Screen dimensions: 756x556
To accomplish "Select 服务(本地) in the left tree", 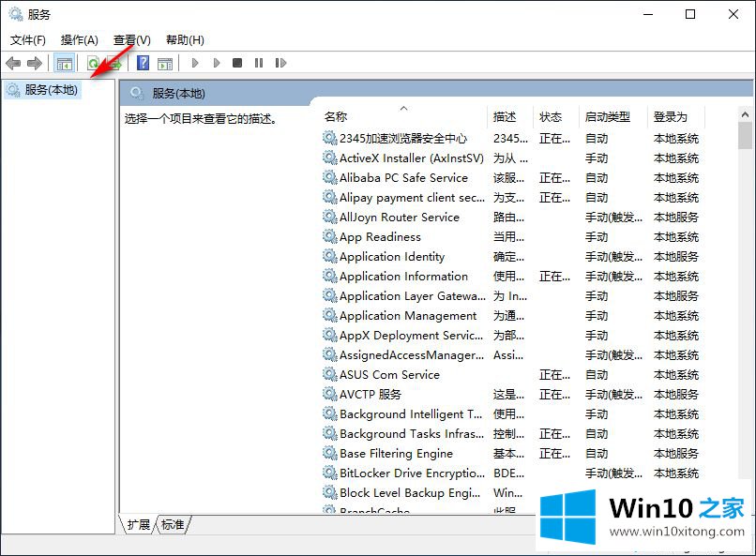I will pos(51,90).
